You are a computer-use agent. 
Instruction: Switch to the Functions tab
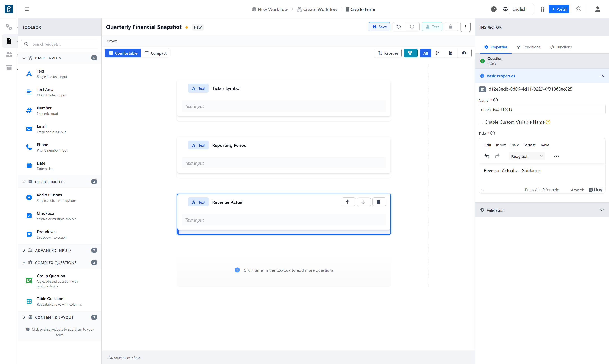561,47
